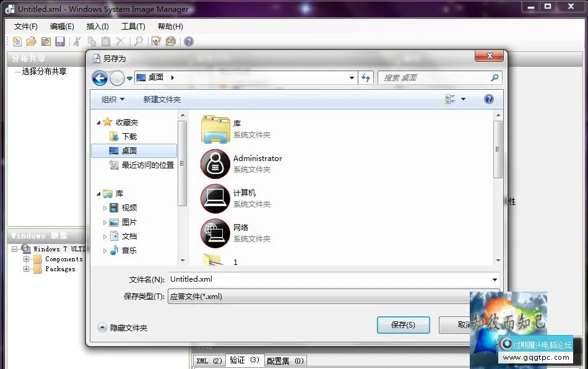Click inside the 文件名 input field

coord(279,279)
